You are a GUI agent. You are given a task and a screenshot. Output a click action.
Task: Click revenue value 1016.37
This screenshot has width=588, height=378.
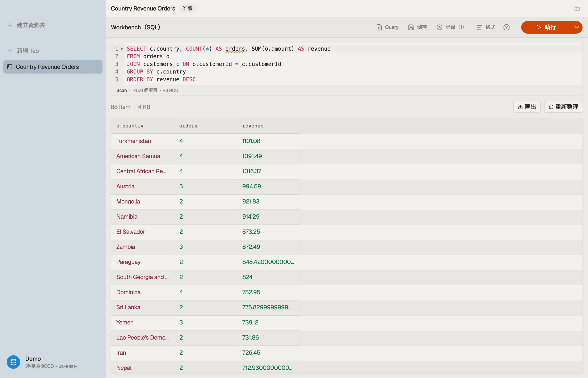click(x=252, y=171)
